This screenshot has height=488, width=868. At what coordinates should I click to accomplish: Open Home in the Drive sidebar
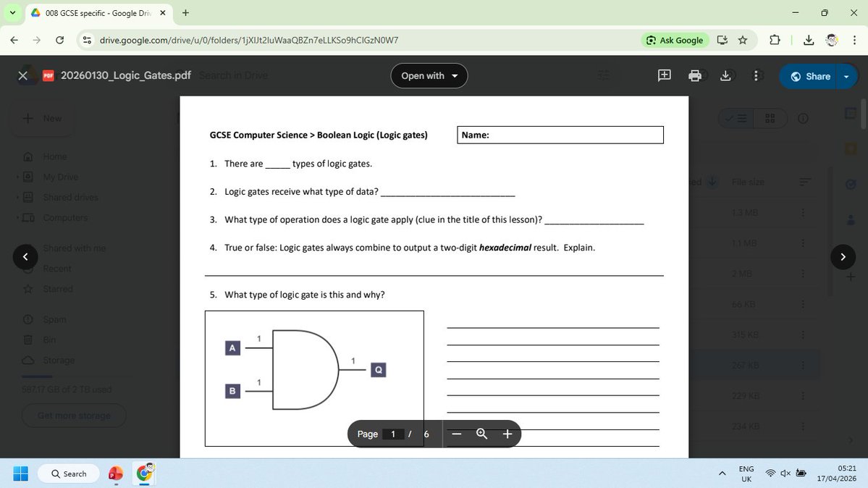click(x=55, y=157)
